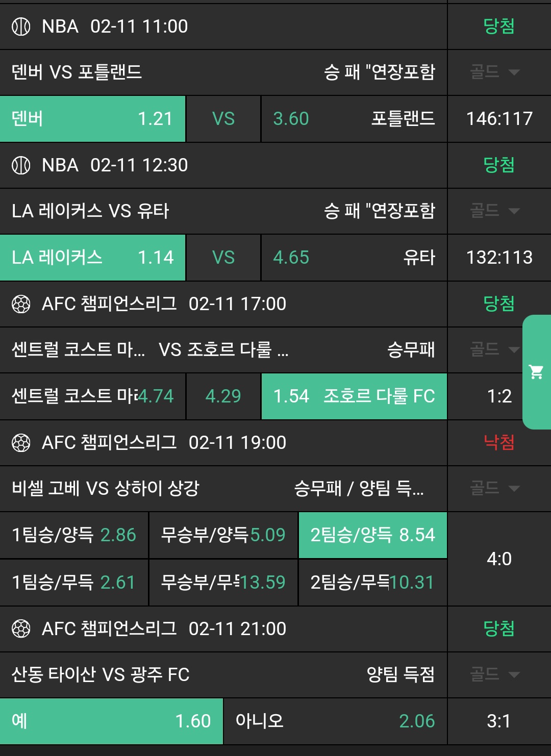Click basketball icon beside NBA 02-11 12:30
Viewport: 551px width, 756px height.
(x=21, y=165)
